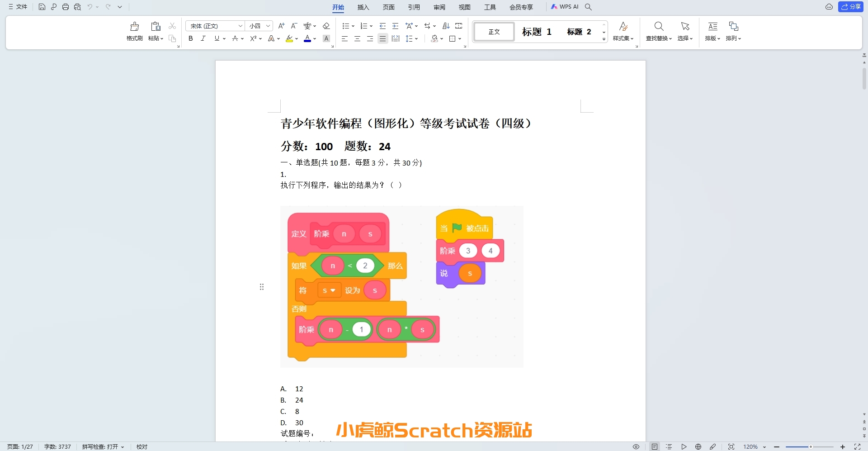
Task: Click the yellow text highlight color button
Action: 289,39
